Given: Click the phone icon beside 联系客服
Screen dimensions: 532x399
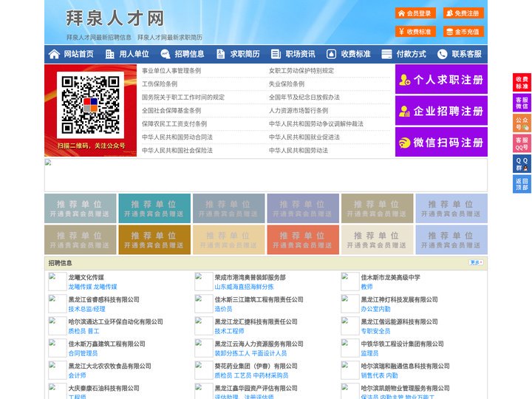Looking at the screenshot, I should pos(442,54).
